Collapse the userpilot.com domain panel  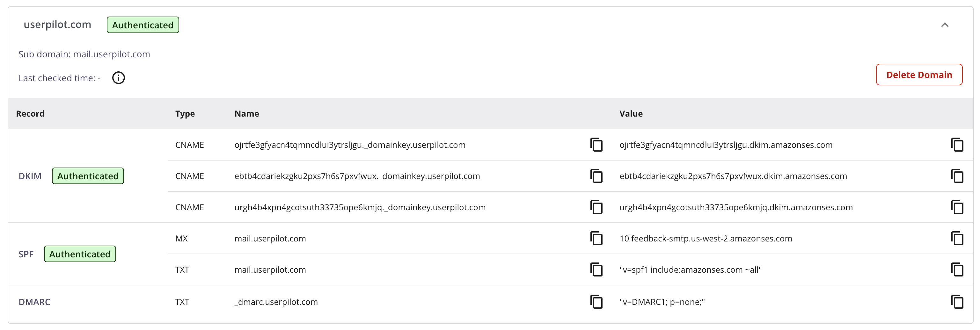(x=945, y=25)
